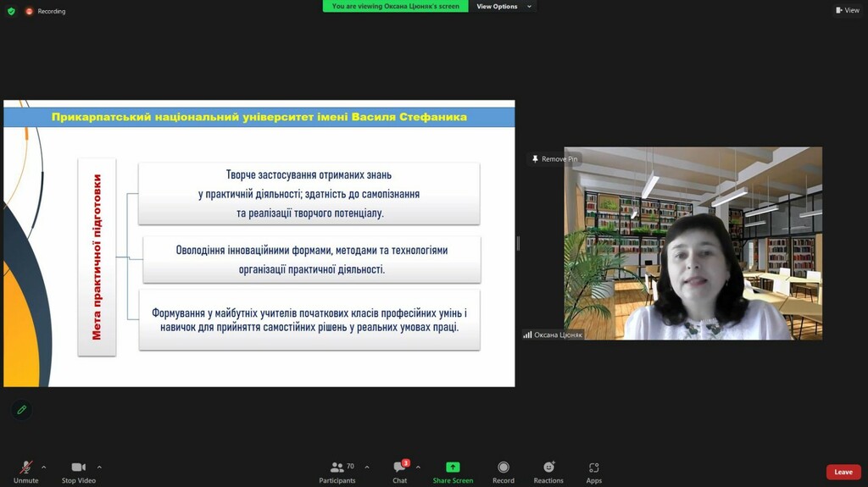868x487 pixels.
Task: Expand audio options arrow beside Unmute
Action: tap(44, 467)
